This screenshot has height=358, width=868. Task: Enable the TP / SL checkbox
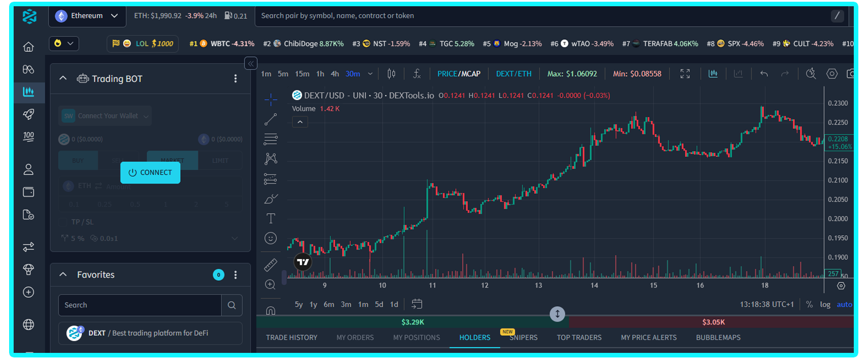click(63, 222)
